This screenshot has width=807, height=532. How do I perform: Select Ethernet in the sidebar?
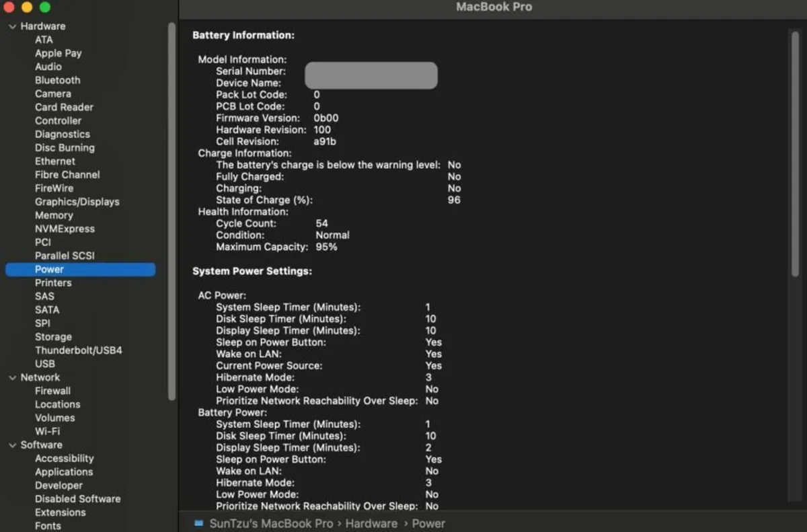pyautogui.click(x=55, y=161)
